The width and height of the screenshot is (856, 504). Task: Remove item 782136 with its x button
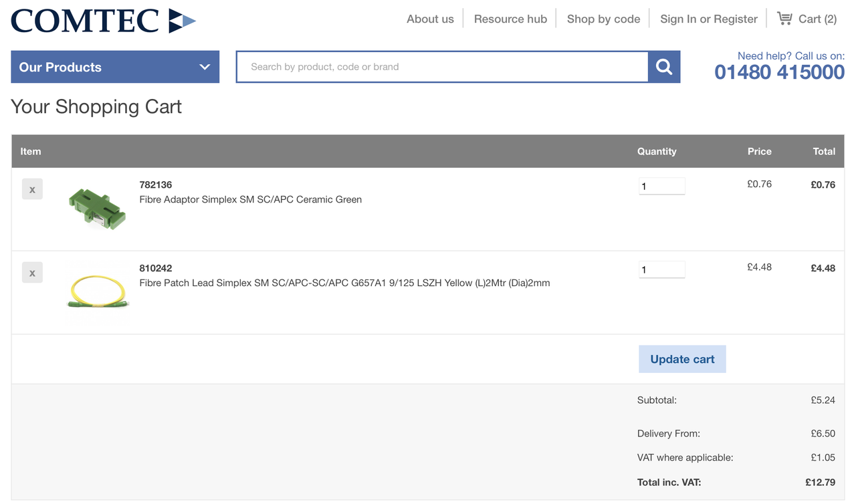click(32, 189)
